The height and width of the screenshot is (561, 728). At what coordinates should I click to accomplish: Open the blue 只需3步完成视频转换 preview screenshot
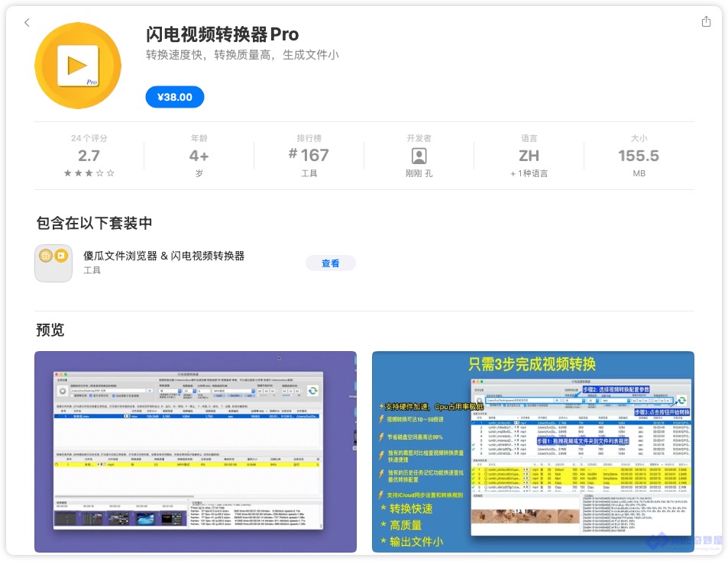pyautogui.click(x=533, y=452)
